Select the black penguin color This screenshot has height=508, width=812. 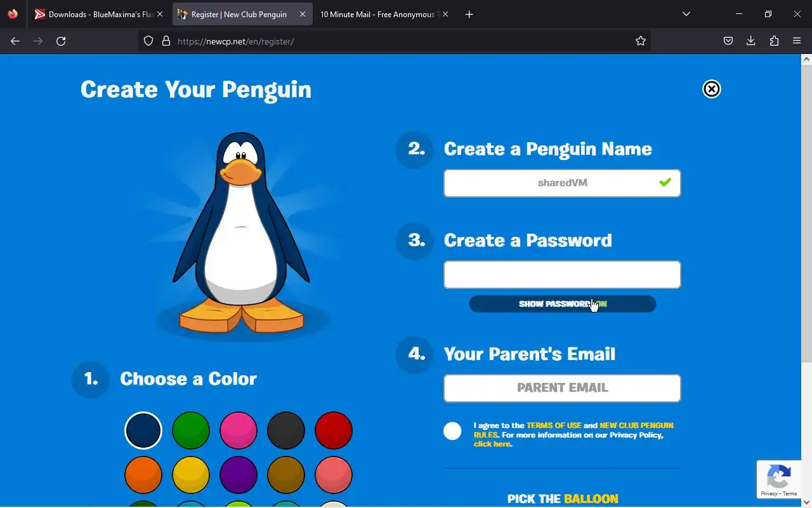pos(286,431)
